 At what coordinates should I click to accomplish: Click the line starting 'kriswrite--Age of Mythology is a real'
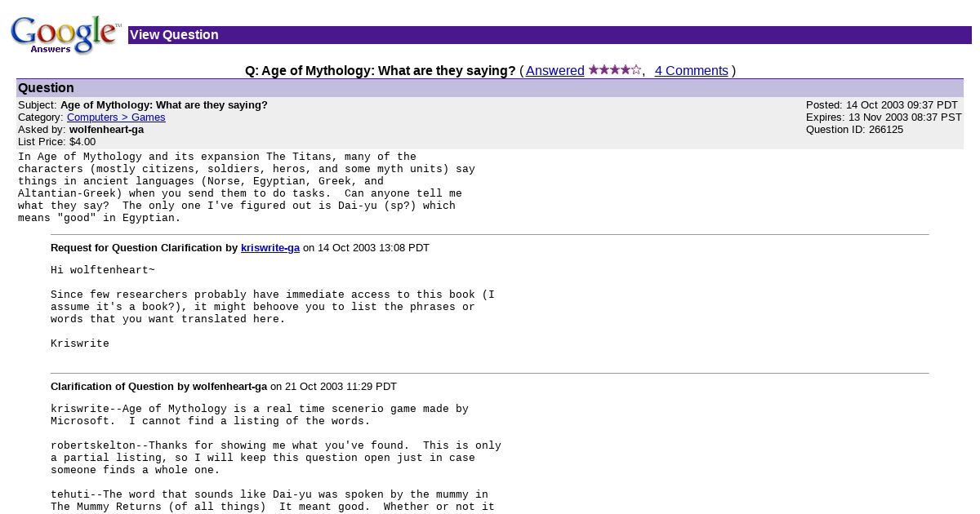(260, 409)
